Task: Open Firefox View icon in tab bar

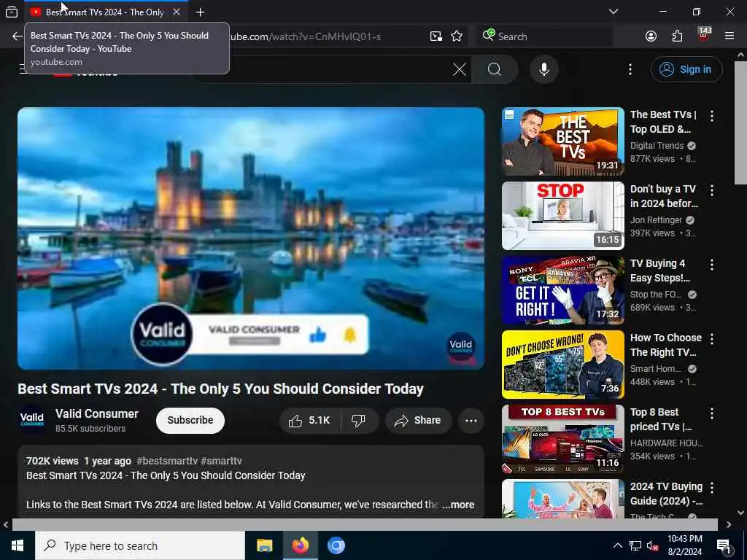Action: 12,12
